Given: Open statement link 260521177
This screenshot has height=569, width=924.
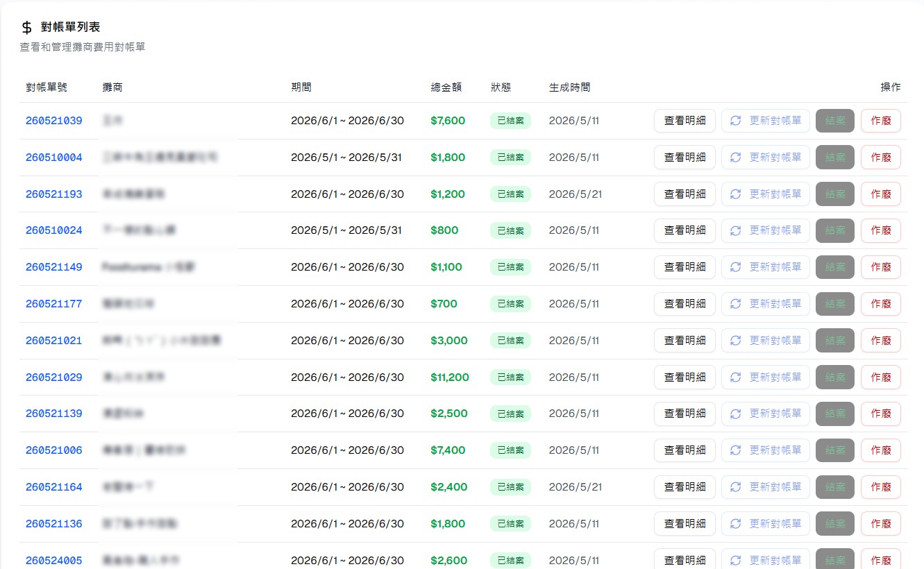Looking at the screenshot, I should tap(54, 304).
